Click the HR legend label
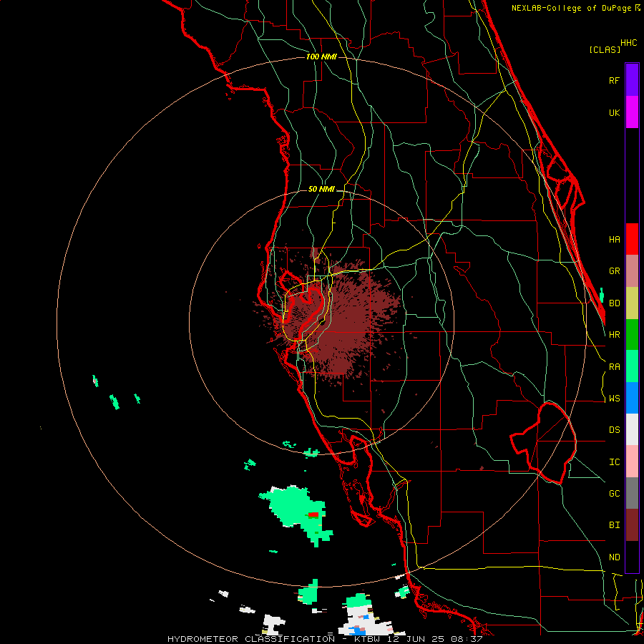 point(614,335)
